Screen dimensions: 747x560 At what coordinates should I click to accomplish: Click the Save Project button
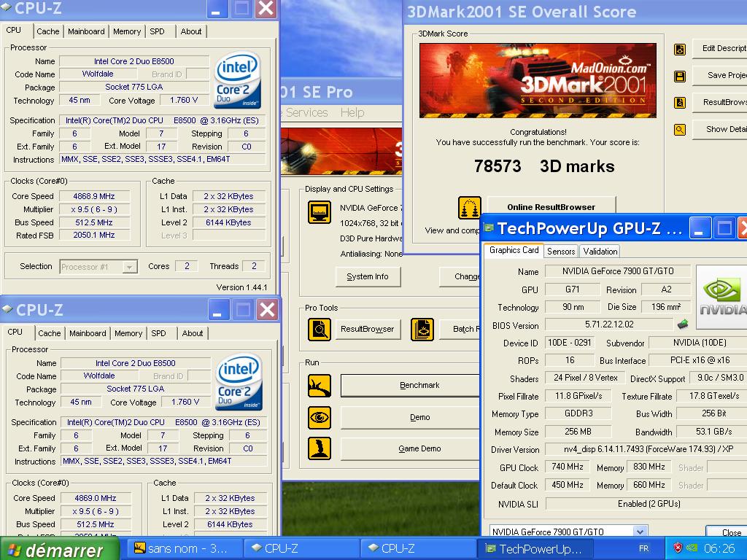coord(720,75)
